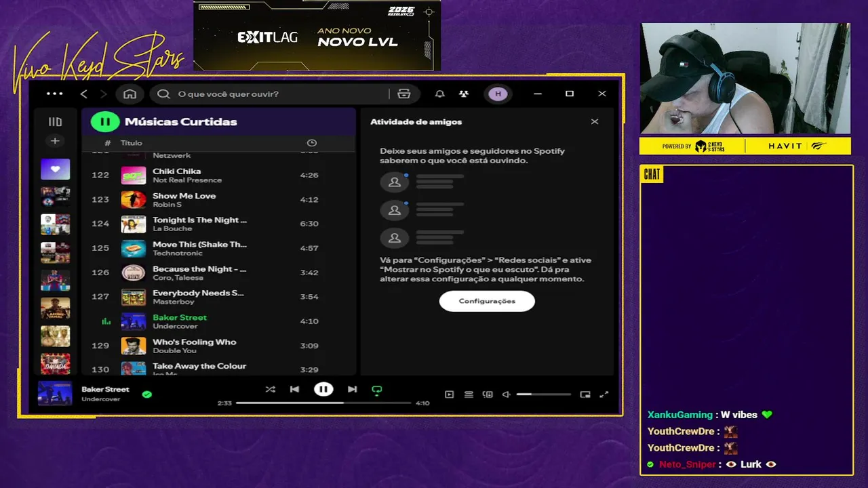The width and height of the screenshot is (868, 488).
Task: Click Chiki Chika album cover
Action: [x=134, y=176]
